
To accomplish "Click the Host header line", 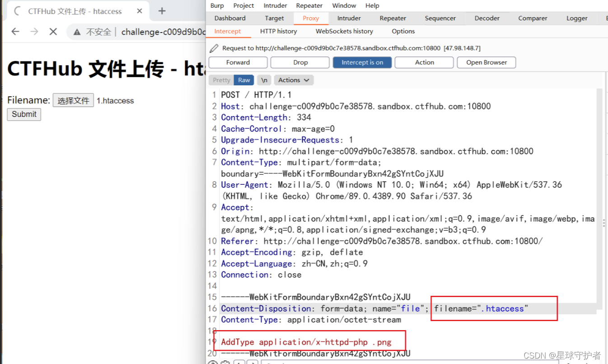I will [x=355, y=106].
